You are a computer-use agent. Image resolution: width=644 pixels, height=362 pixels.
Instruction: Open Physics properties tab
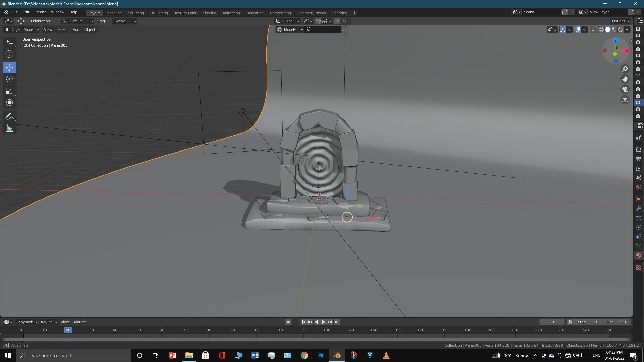coord(639,227)
